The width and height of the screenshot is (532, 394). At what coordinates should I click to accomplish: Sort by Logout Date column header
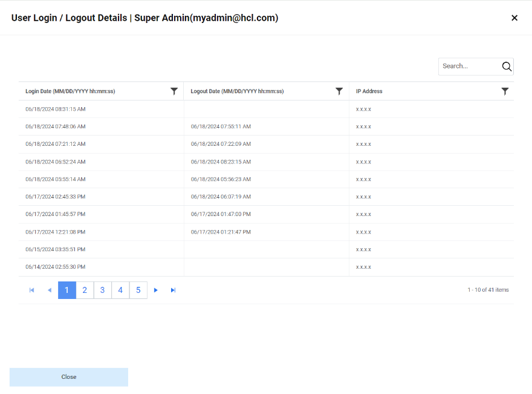237,91
